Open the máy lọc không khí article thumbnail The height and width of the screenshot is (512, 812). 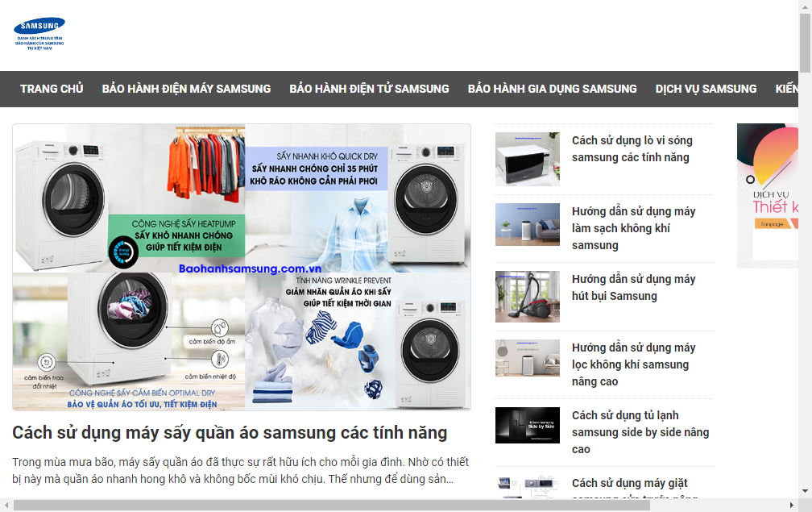click(527, 357)
